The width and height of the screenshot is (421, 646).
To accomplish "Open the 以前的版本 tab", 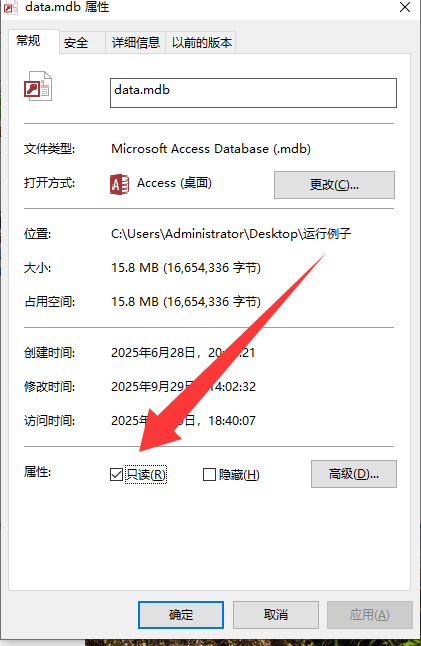I will tap(201, 42).
